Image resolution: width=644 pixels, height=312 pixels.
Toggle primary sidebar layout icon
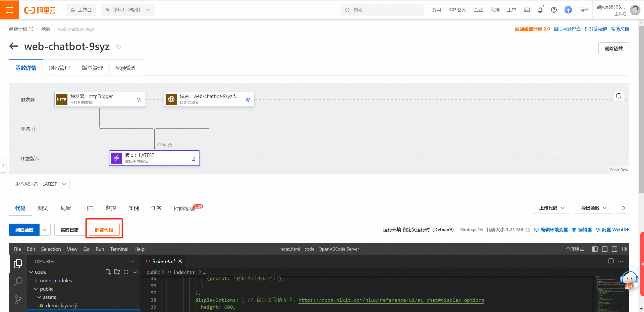(x=595, y=249)
